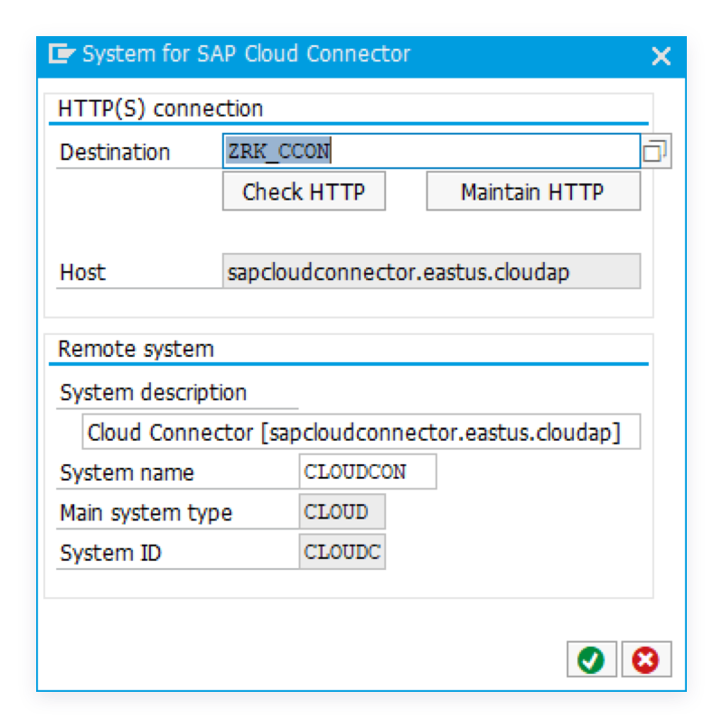Click the 'Host' label
Viewport: 723px width, 728px height.
[x=83, y=272]
